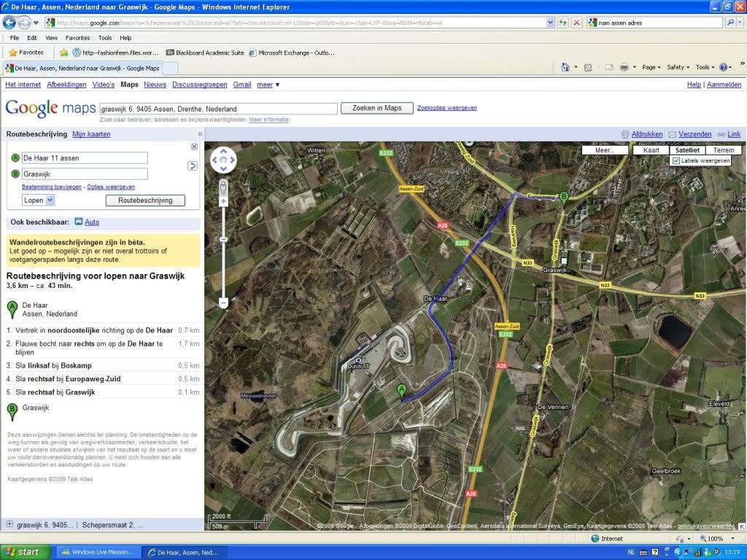Uncheck the Labels weergeven checkbox

tap(676, 160)
